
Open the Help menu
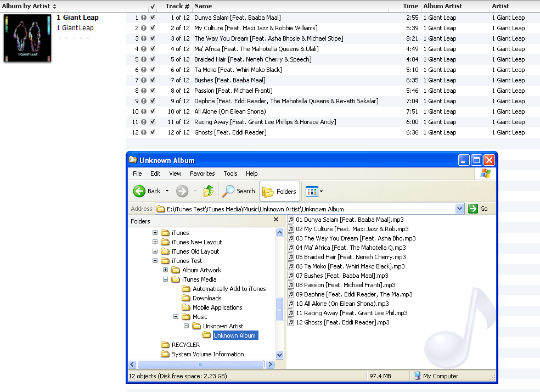252,173
